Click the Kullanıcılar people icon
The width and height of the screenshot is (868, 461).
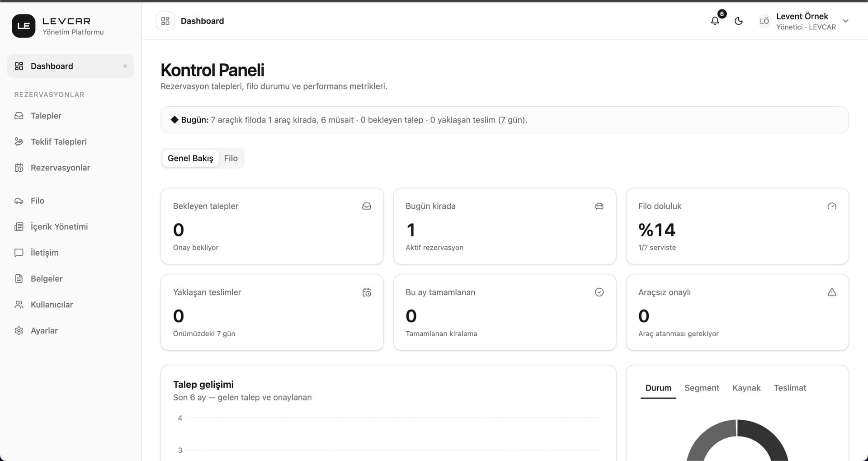(19, 305)
